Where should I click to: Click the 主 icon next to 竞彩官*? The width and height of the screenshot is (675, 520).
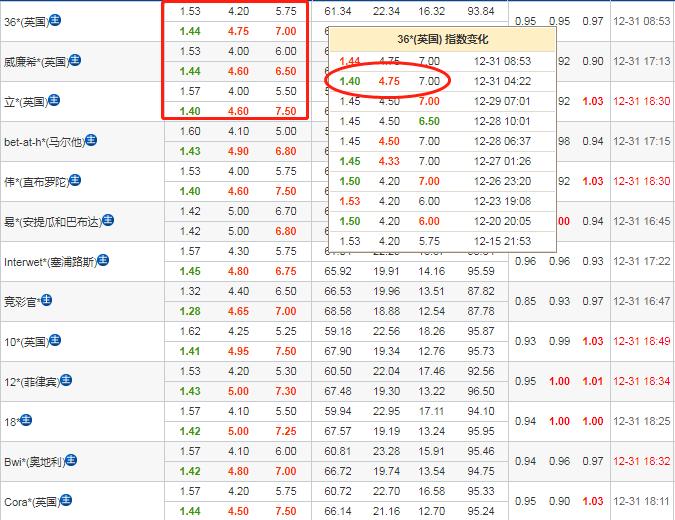[x=46, y=299]
